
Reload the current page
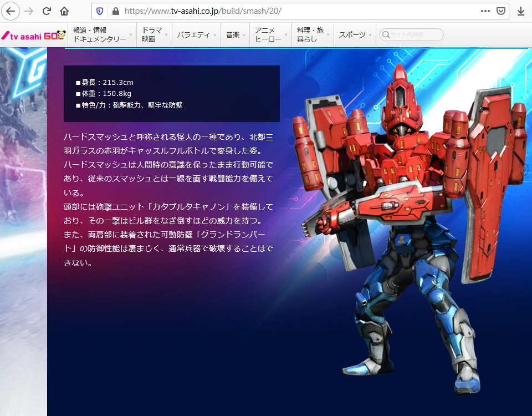click(x=47, y=11)
